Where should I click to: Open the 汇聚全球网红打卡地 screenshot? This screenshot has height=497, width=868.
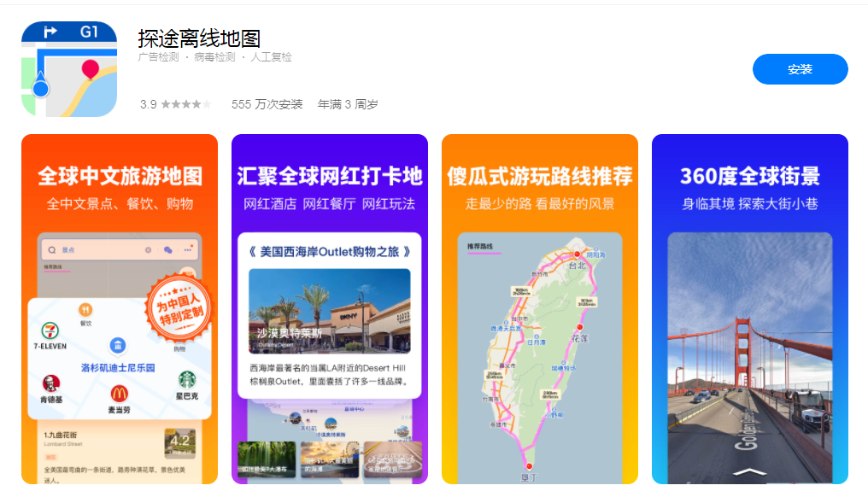click(330, 309)
